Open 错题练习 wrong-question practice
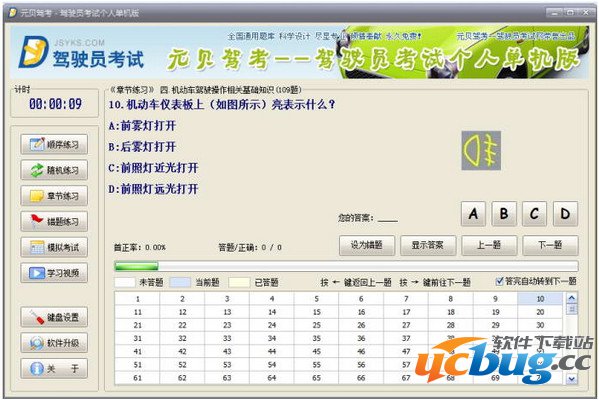The height and width of the screenshot is (405, 599). (54, 221)
